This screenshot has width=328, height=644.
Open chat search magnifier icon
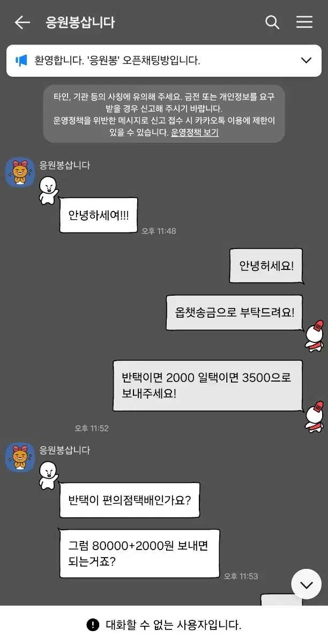coord(272,22)
